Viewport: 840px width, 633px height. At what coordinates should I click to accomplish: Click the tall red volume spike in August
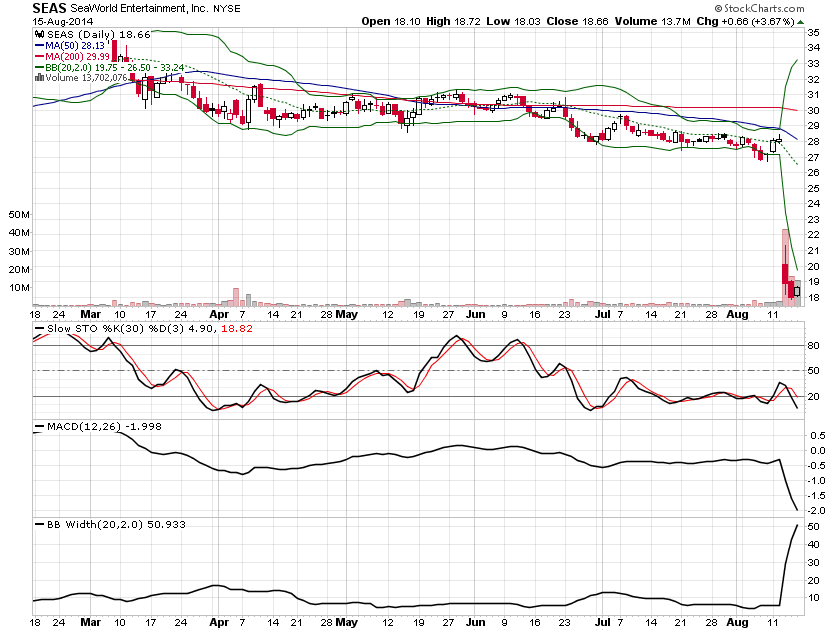[x=785, y=267]
